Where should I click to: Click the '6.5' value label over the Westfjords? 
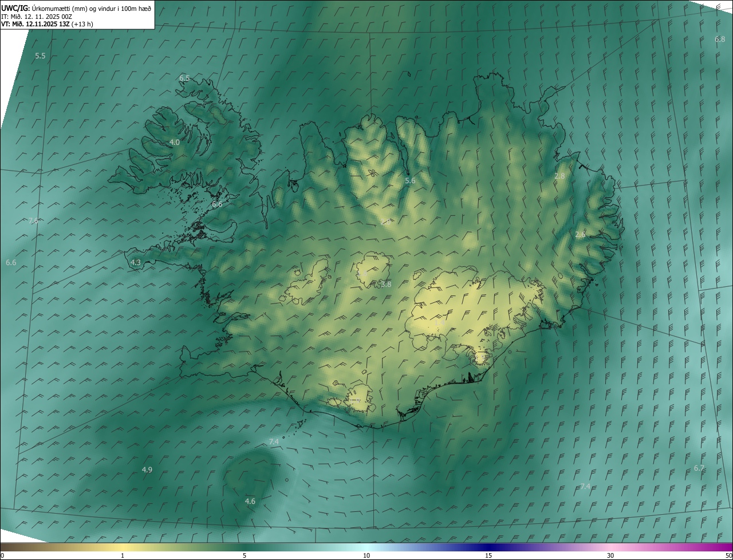point(184,78)
